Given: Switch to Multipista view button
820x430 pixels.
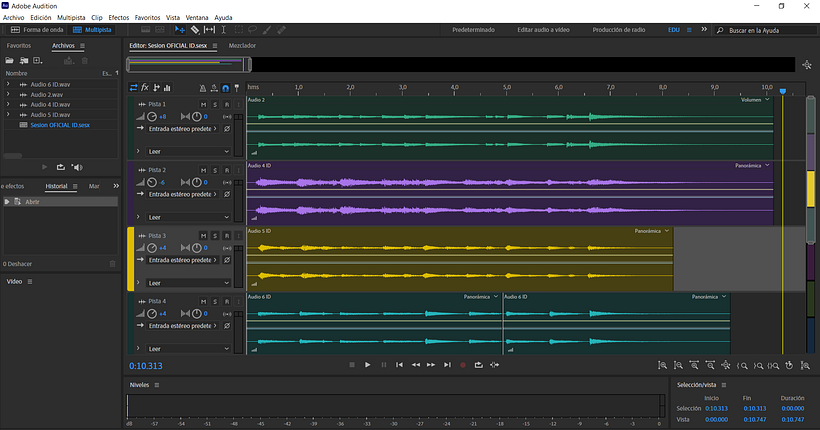Looking at the screenshot, I should click(92, 30).
